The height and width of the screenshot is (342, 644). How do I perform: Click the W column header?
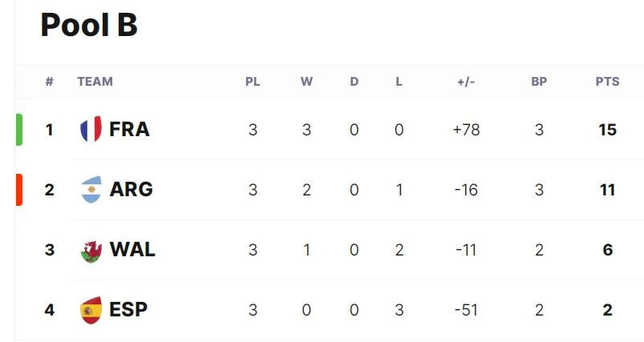tap(306, 81)
